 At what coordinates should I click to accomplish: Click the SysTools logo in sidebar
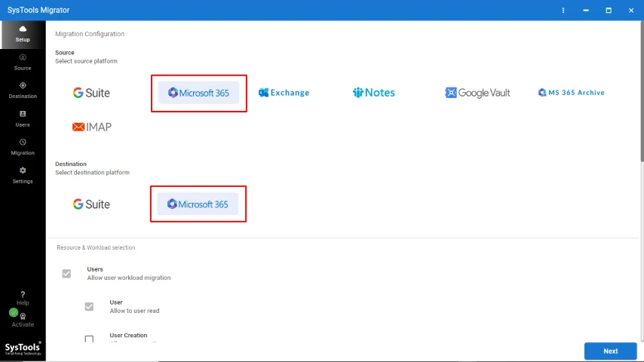pos(23,348)
